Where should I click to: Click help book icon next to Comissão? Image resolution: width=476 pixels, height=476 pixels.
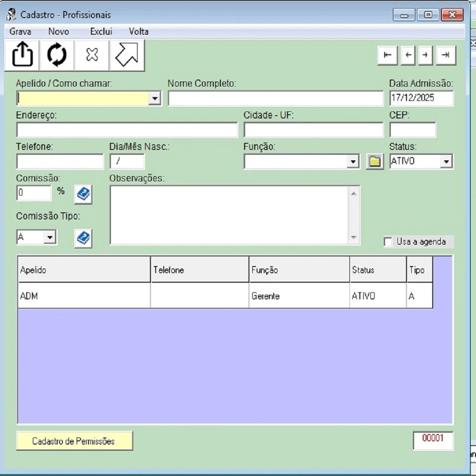[83, 194]
